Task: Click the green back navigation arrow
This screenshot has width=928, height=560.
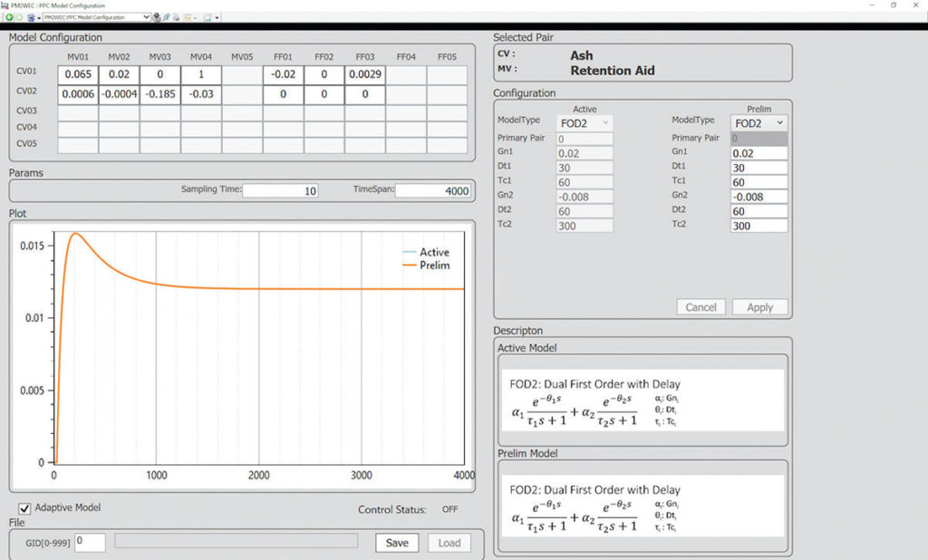Action: (9, 17)
